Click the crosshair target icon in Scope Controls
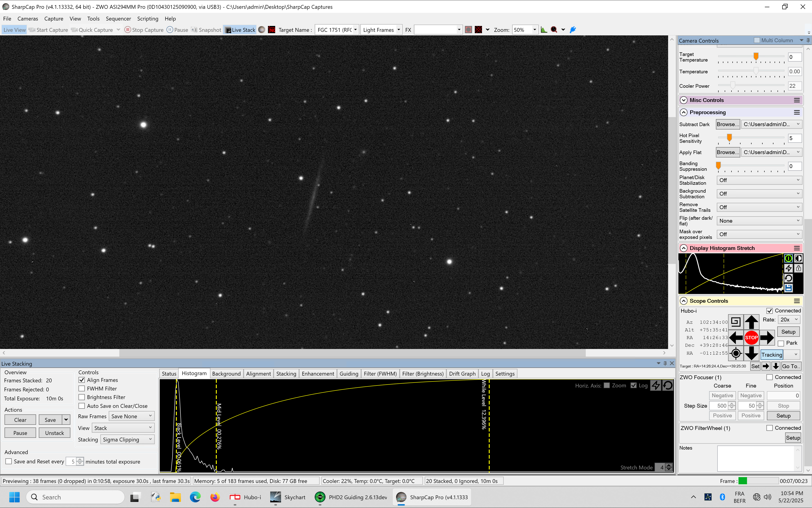812x508 pixels. [x=736, y=353]
